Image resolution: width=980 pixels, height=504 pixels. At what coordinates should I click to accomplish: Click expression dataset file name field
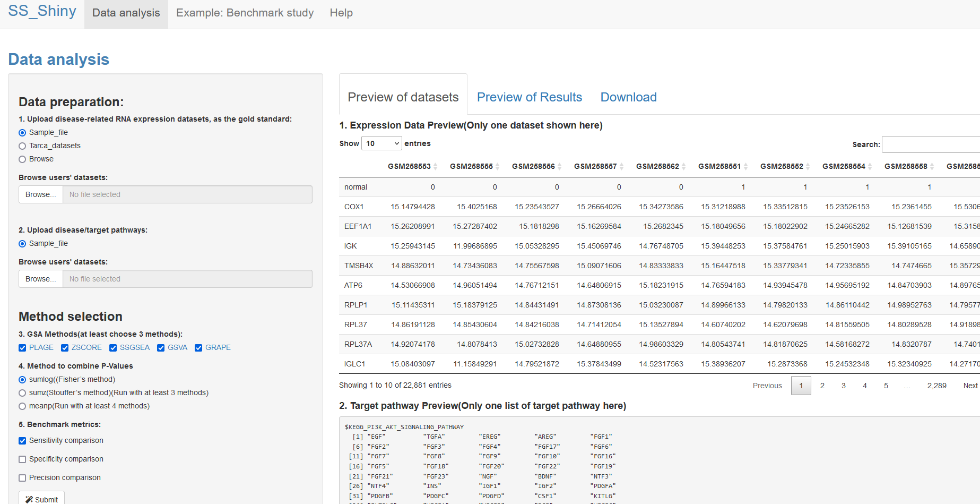pyautogui.click(x=187, y=194)
